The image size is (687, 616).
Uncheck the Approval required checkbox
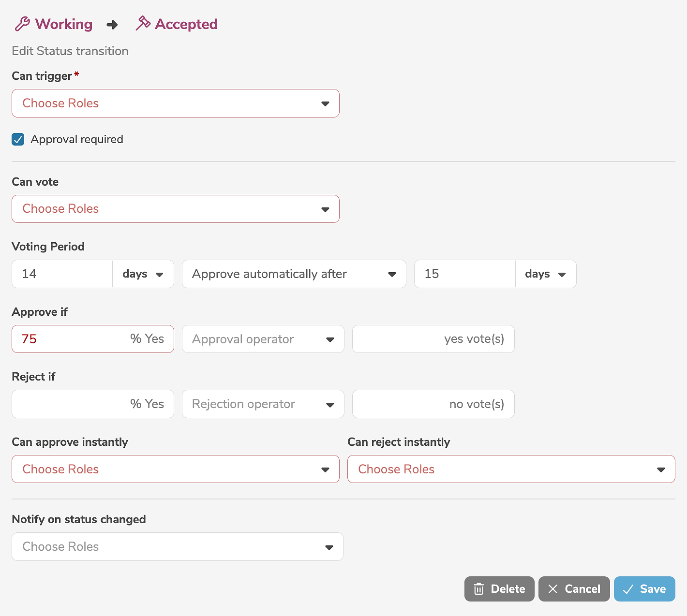(x=18, y=139)
